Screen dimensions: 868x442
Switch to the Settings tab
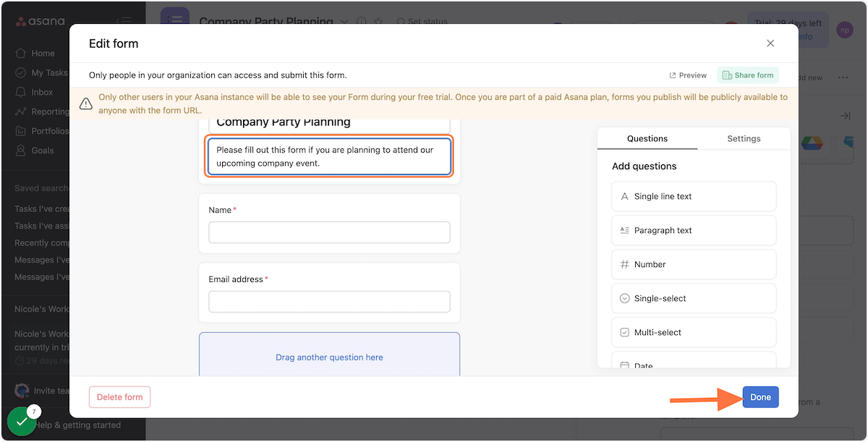[744, 138]
